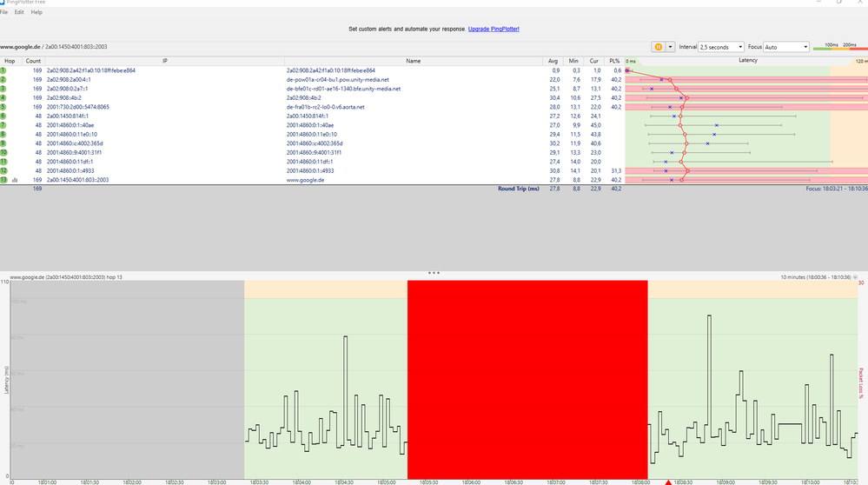Click the hop 11 green circle icon
Image resolution: width=868 pixels, height=485 pixels.
3,162
